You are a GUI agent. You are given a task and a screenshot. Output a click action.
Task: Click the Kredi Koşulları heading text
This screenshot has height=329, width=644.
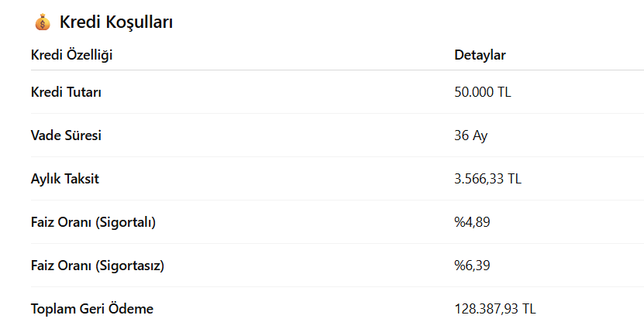[115, 22]
